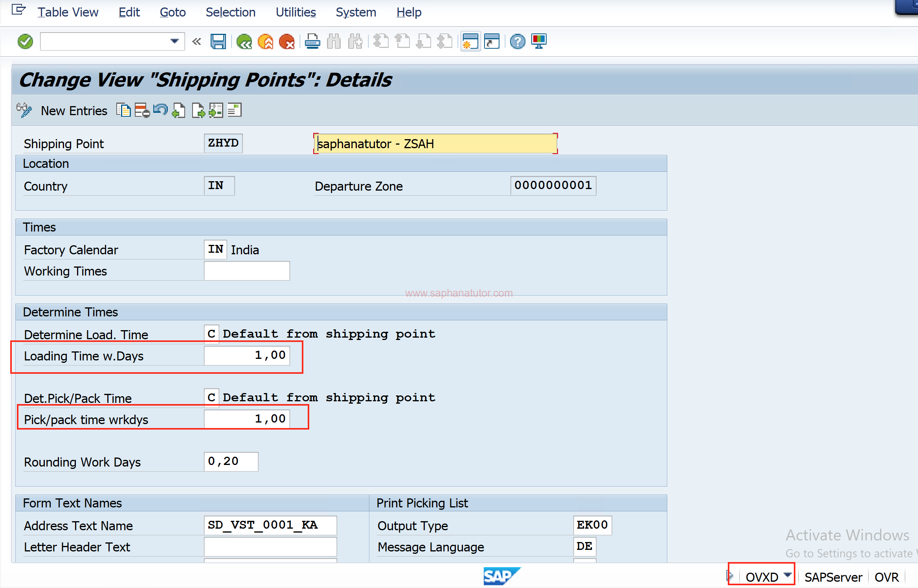Click the Copy As document icon
918x588 pixels.
[x=124, y=110]
